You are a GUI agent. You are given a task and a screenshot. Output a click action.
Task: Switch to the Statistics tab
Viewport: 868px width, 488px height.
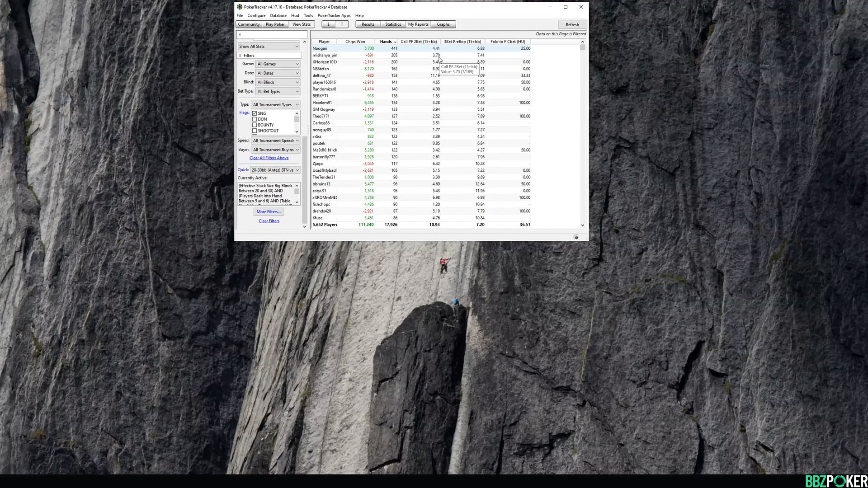(x=393, y=24)
